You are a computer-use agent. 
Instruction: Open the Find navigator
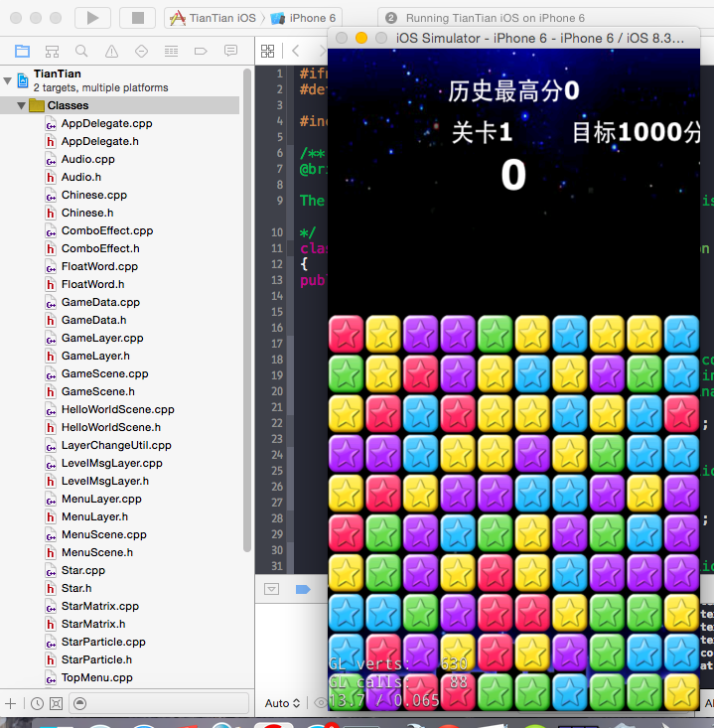pos(81,51)
